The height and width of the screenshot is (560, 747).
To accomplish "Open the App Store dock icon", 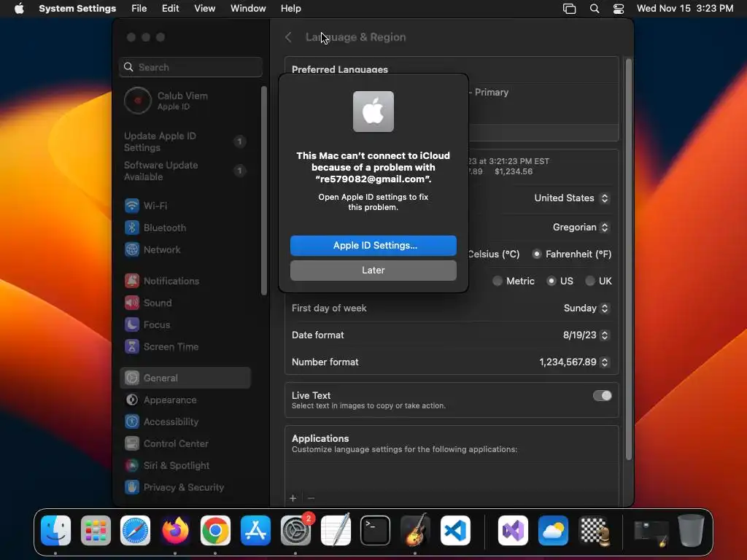I will click(x=255, y=530).
